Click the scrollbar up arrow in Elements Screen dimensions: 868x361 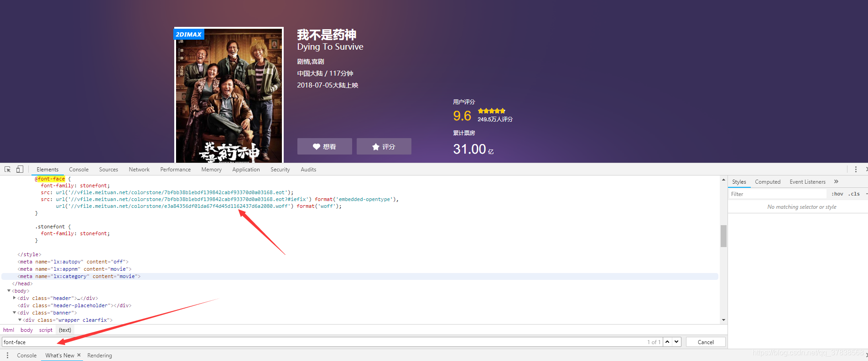click(x=723, y=180)
